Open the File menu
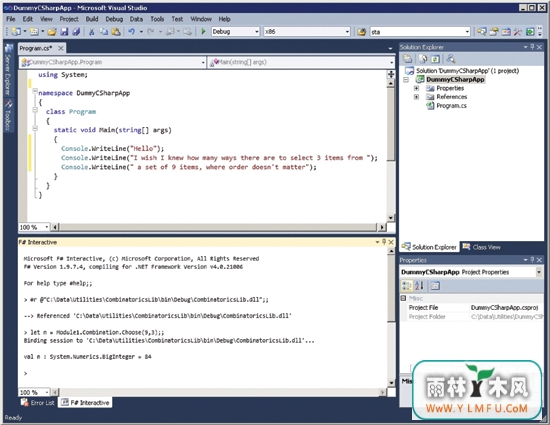This screenshot has width=550, height=425. click(x=11, y=19)
